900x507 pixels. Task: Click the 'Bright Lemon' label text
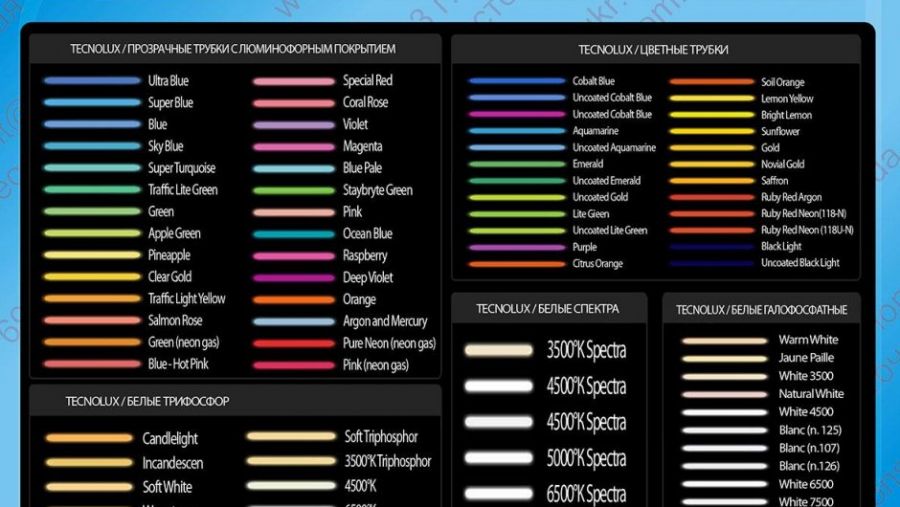click(x=786, y=115)
